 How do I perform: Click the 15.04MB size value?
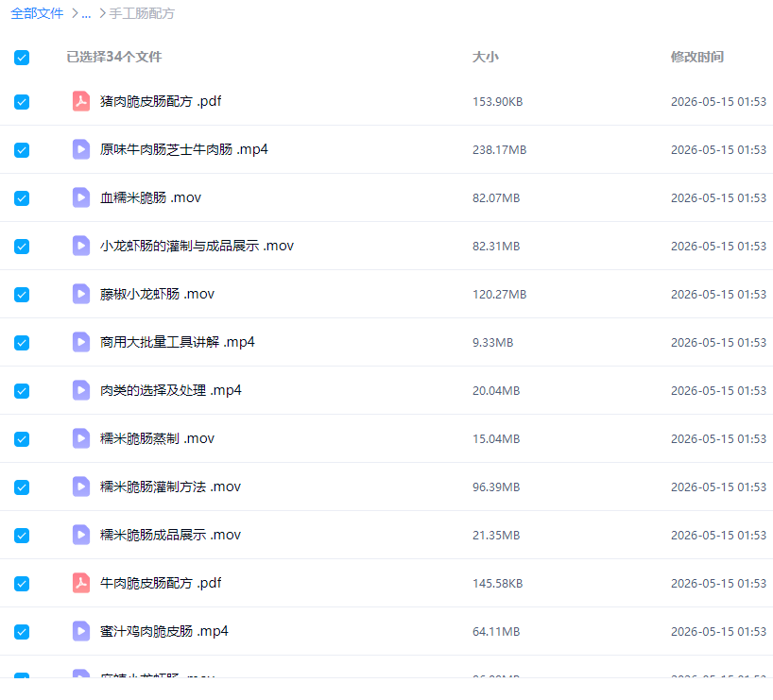pyautogui.click(x=496, y=438)
